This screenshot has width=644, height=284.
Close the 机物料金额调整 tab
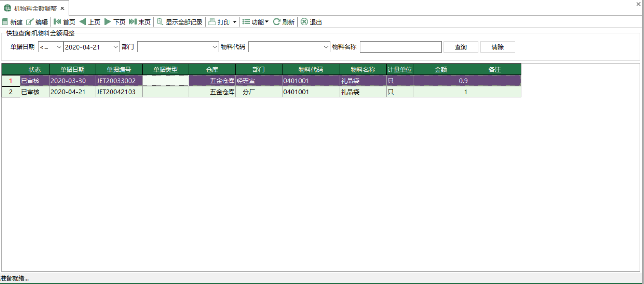tap(62, 8)
